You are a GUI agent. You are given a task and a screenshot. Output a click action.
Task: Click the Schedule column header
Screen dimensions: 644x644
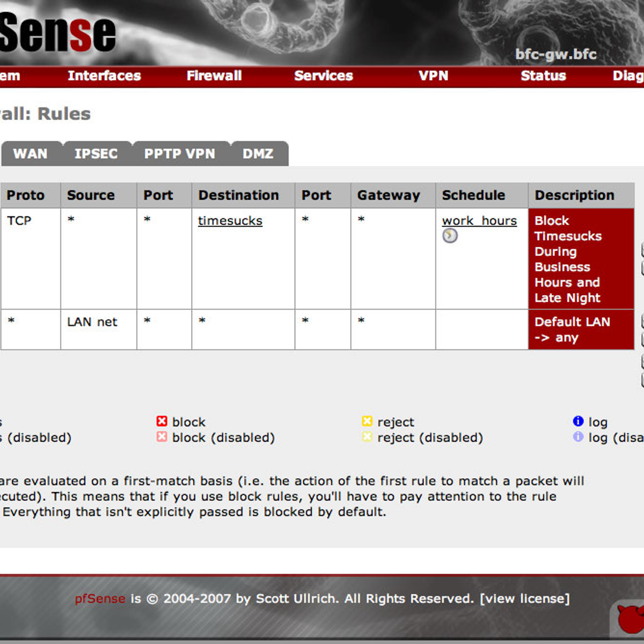pyautogui.click(x=482, y=195)
